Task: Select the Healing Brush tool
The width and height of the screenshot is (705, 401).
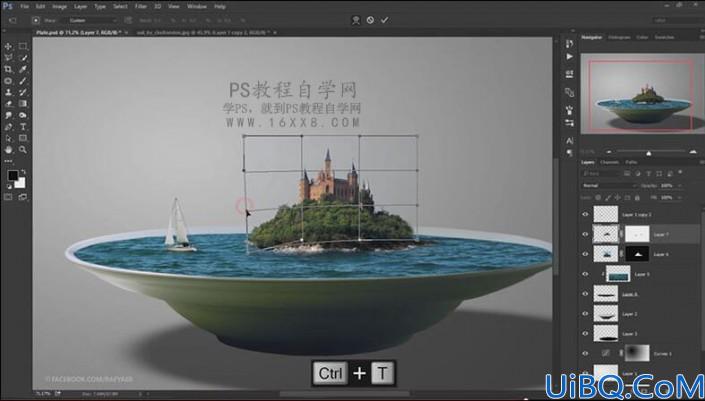Action: pyautogui.click(x=8, y=81)
